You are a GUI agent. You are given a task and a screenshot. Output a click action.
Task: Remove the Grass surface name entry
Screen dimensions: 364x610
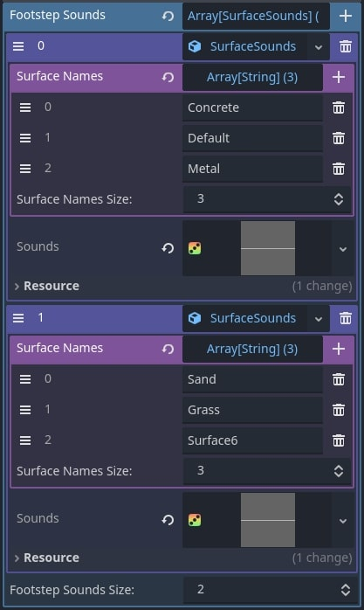coord(339,410)
